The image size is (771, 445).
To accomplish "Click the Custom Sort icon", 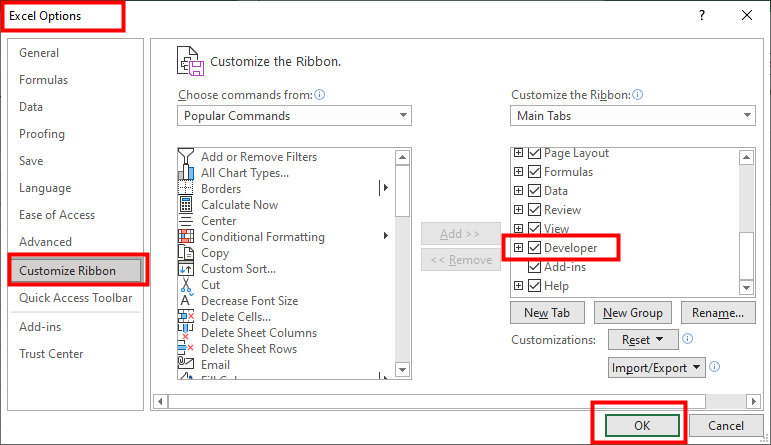I will point(186,269).
